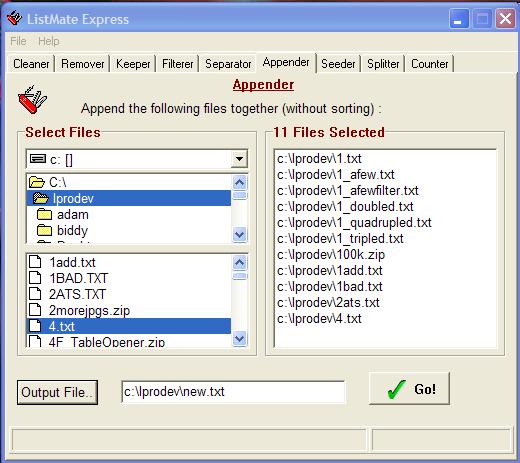Click the file icon next to 2ATS.TXT
The height and width of the screenshot is (463, 520).
(35, 294)
